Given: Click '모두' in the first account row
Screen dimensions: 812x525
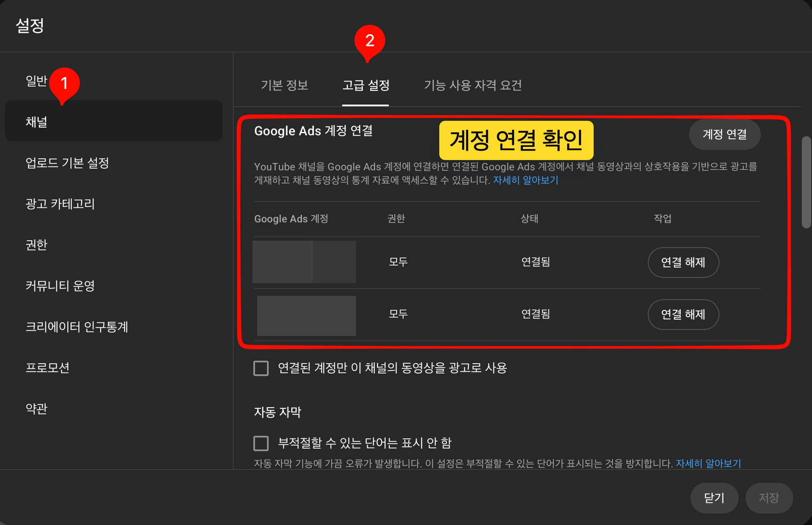Looking at the screenshot, I should coord(398,262).
